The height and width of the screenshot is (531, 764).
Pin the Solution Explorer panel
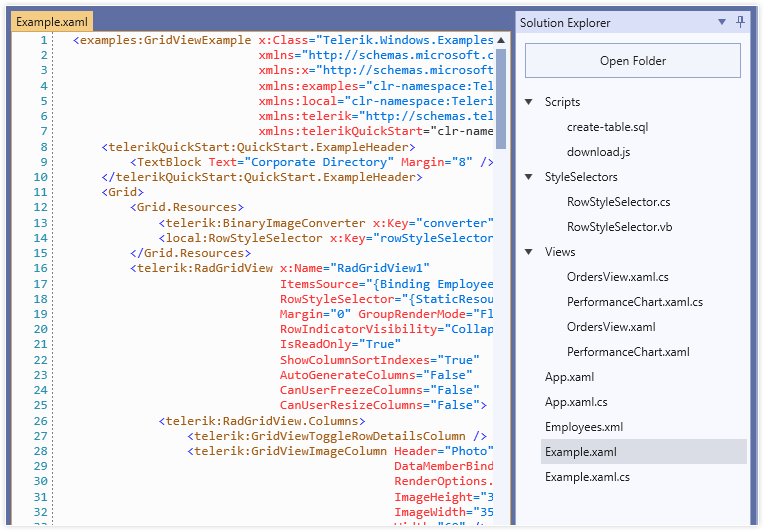click(740, 22)
